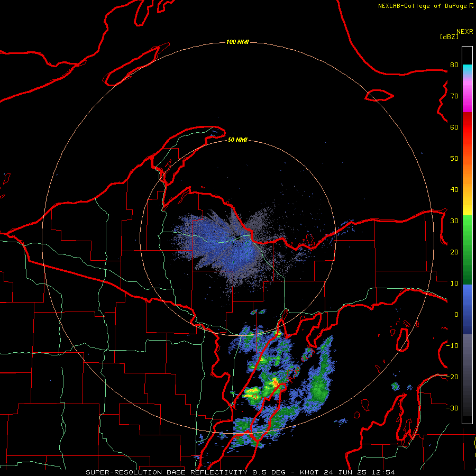The height and width of the screenshot is (476, 476).
Task: Click the [dBZ] unit label
Action: pyautogui.click(x=449, y=36)
